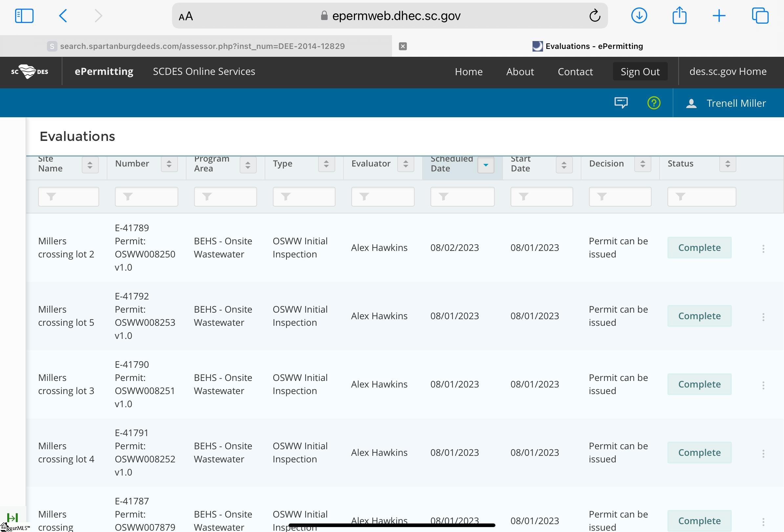Click the Evaluator filter field
This screenshot has width=784, height=532.
click(382, 197)
